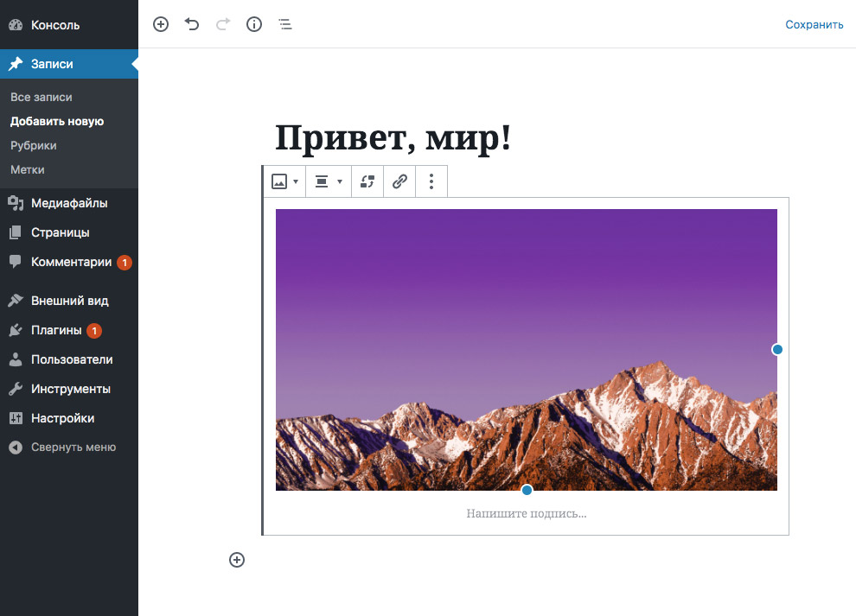Viewport: 856px width, 616px height.
Task: Click the Внешний вид brush icon
Action: click(16, 300)
